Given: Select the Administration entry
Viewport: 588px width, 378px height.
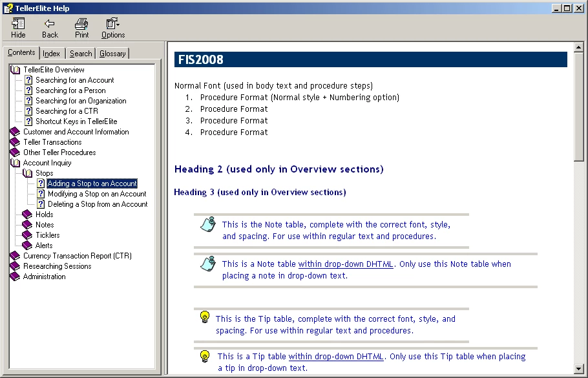Looking at the screenshot, I should tap(44, 277).
